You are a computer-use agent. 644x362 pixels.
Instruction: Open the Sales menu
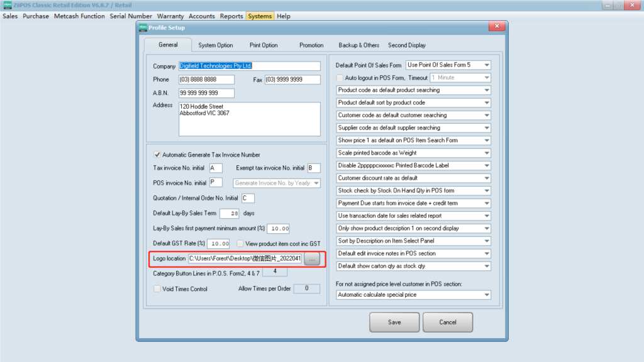10,16
